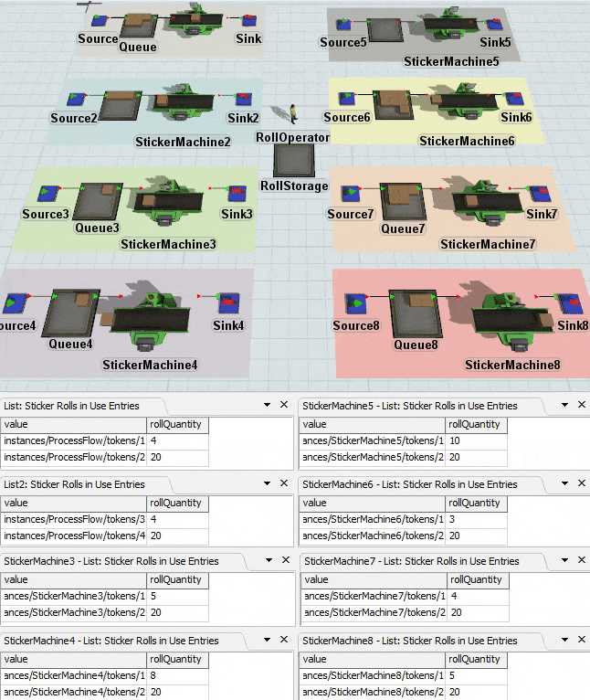The width and height of the screenshot is (590, 700).
Task: Activate the StickerMachine6 list tab
Action: click(409, 484)
